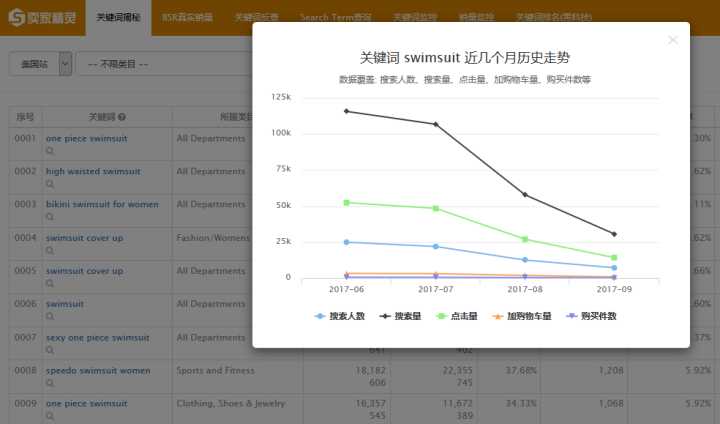
Task: Click help icon beside 关键词 column header
Action: click(122, 117)
